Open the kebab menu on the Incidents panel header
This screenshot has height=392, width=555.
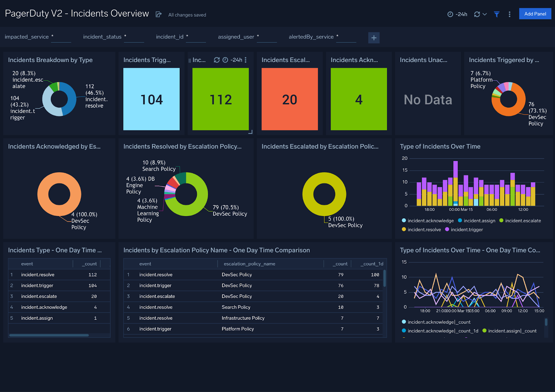point(245,60)
